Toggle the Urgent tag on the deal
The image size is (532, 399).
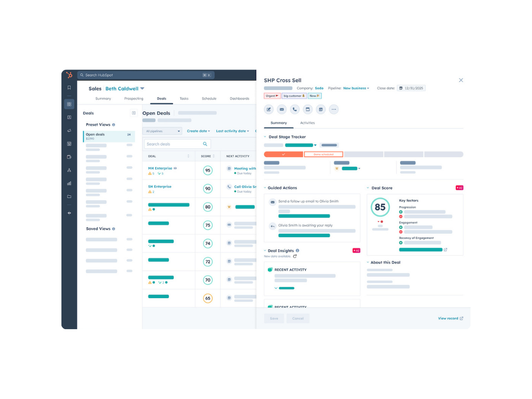click(272, 95)
